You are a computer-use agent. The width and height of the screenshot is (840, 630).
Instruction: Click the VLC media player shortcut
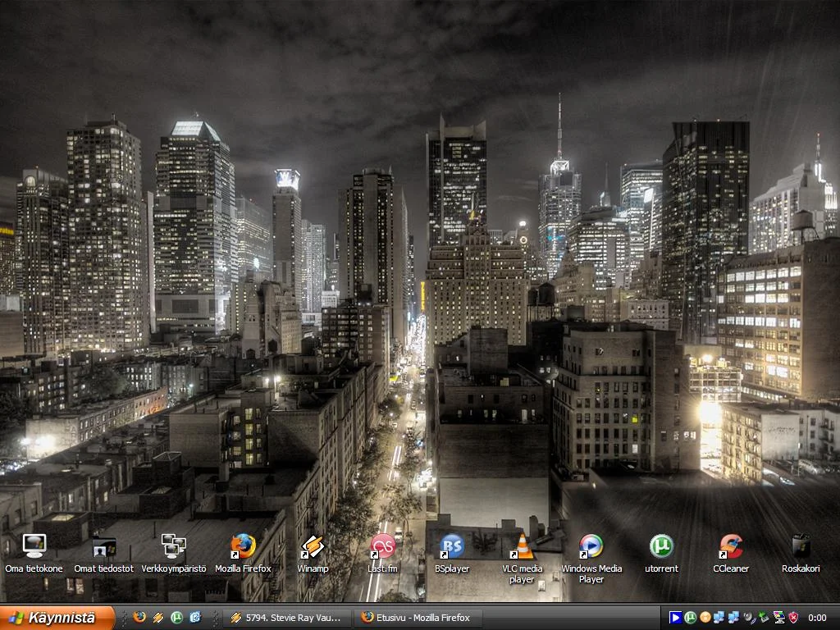pyautogui.click(x=522, y=546)
